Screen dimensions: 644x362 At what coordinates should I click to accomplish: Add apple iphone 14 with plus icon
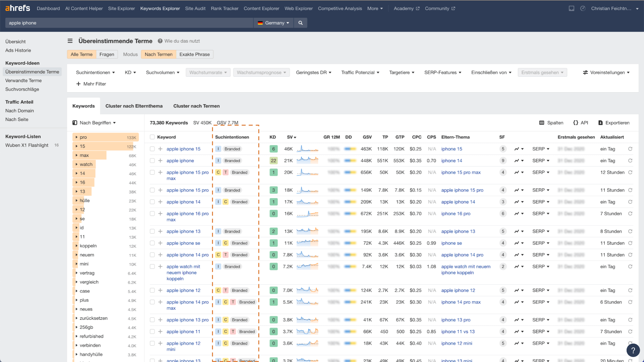click(160, 202)
